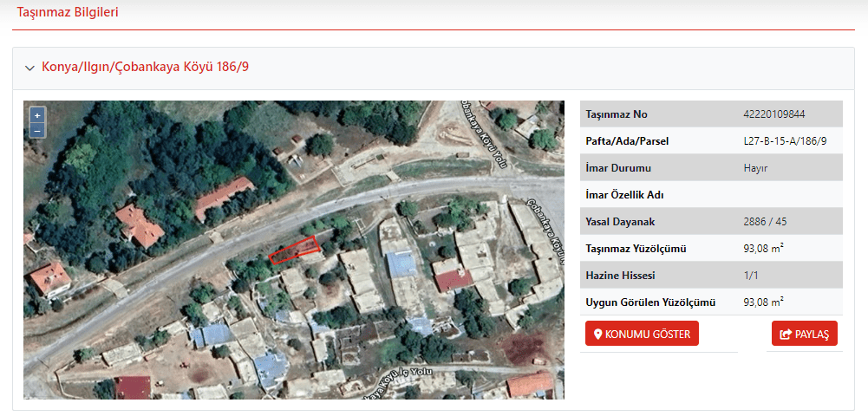
Task: Select the Uygun Görülen Yüzölçümü row label
Action: pos(650,302)
